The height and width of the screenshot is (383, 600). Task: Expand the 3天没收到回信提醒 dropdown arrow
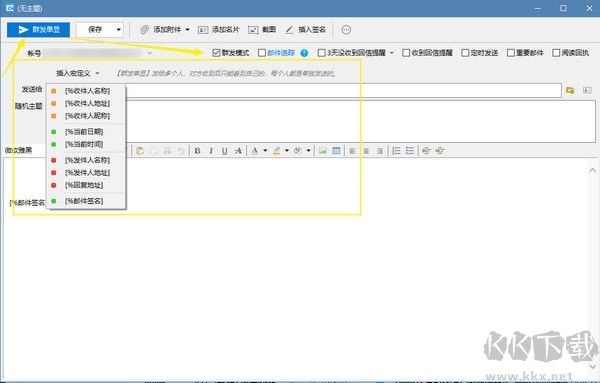pos(392,53)
